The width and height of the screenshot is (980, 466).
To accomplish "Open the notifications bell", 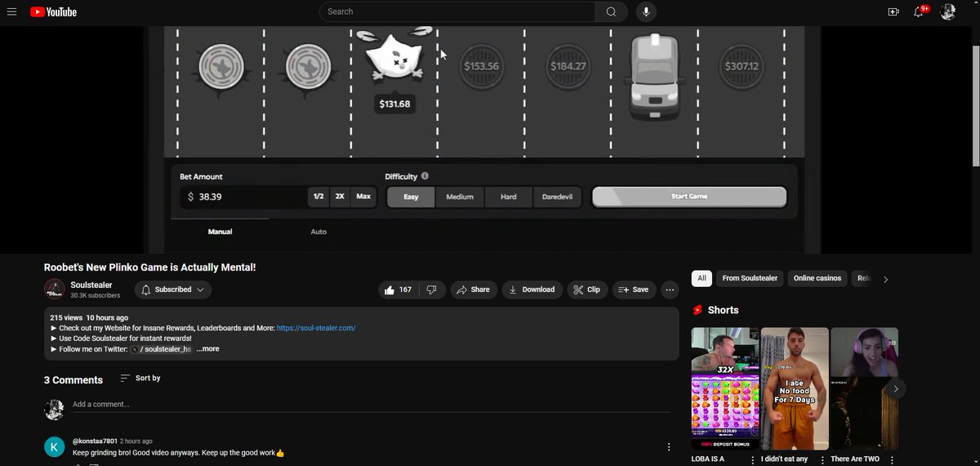I will pos(919,11).
